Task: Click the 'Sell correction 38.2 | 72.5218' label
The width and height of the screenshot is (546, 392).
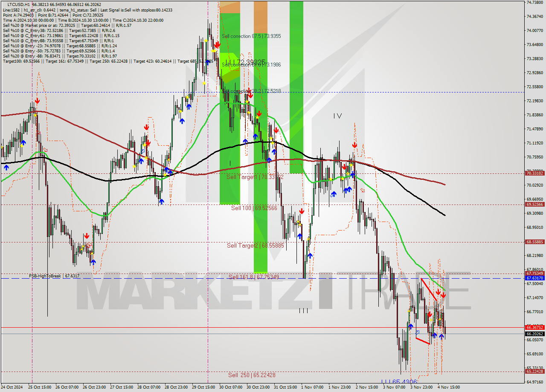Action: tap(251, 91)
